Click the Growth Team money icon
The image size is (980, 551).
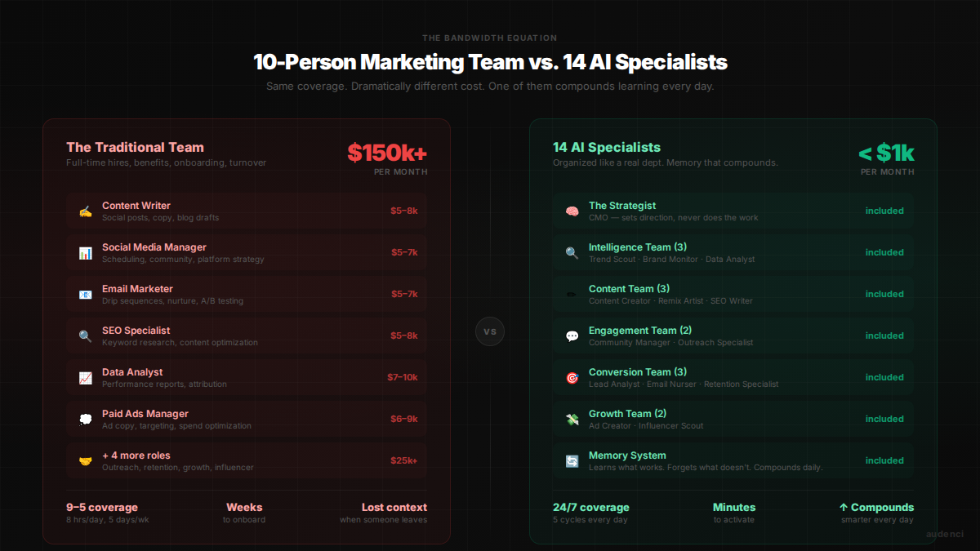tap(572, 420)
